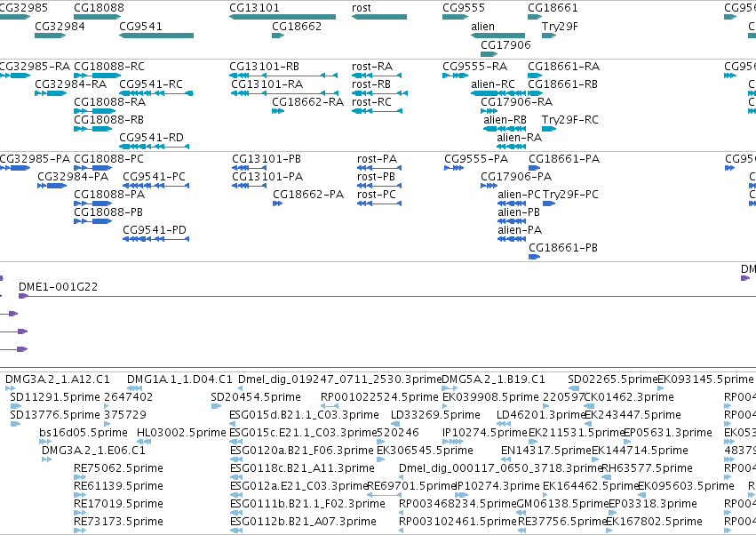
Task: Select transcript alien-RB
Action: tap(505, 119)
